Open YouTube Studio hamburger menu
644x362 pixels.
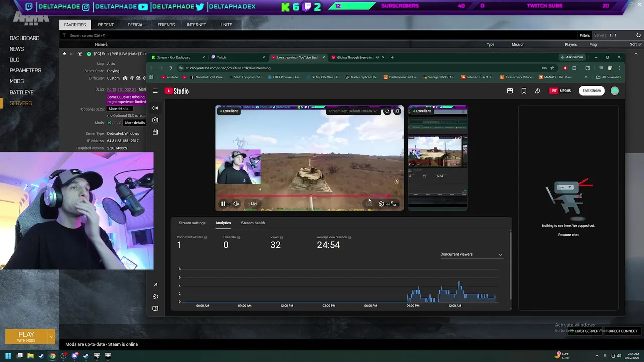pyautogui.click(x=155, y=91)
